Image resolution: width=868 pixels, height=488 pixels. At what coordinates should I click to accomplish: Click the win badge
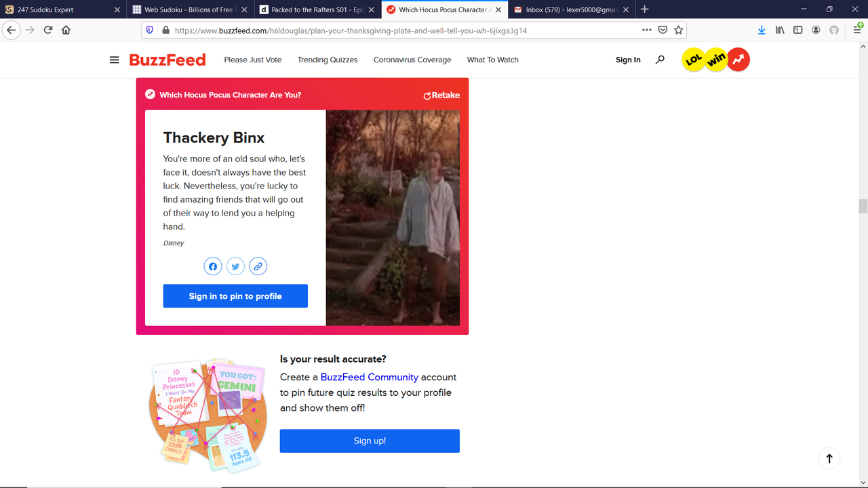click(716, 60)
